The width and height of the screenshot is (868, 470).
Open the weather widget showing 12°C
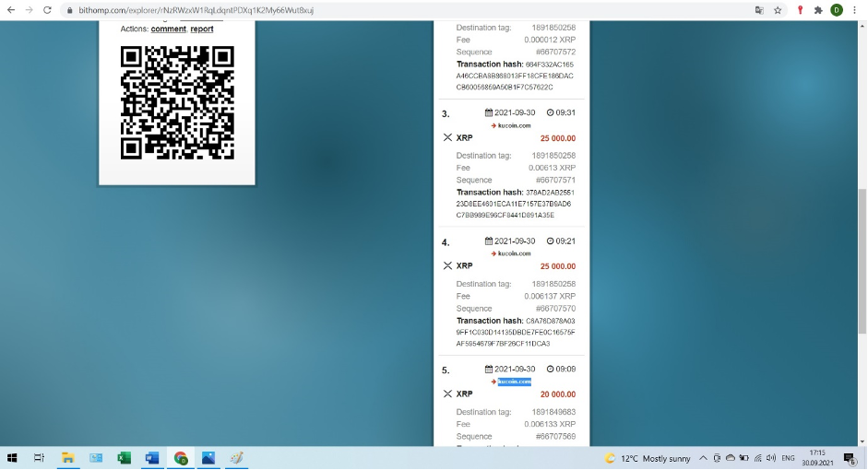coord(648,458)
